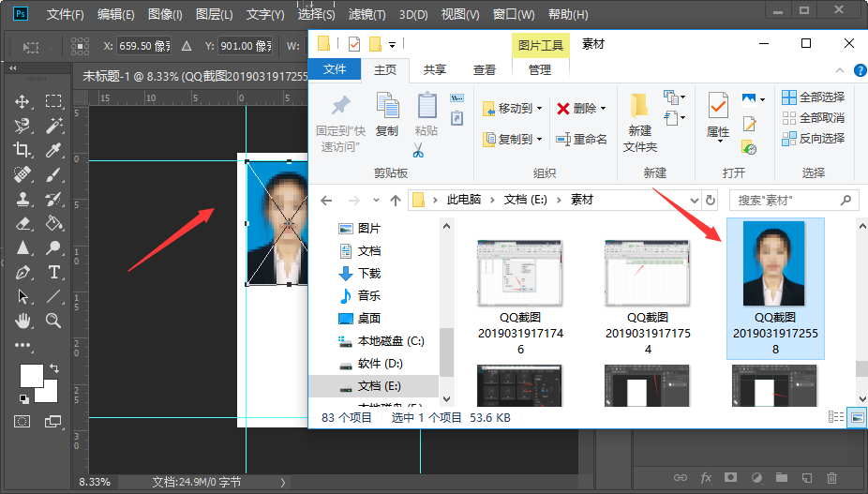
Task: Click the 重命名 button
Action: click(581, 139)
